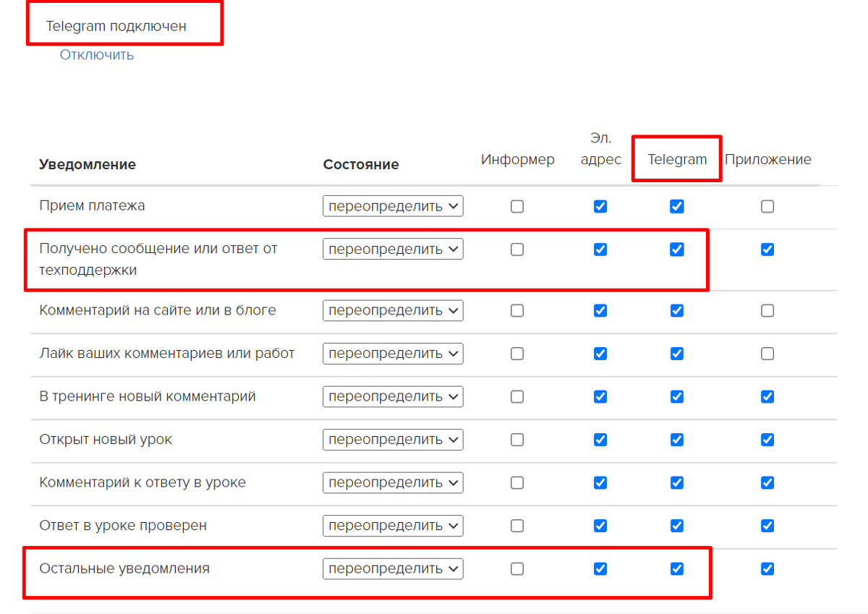
Task: Enable Информер for Открыт новый урок
Action: (517, 439)
